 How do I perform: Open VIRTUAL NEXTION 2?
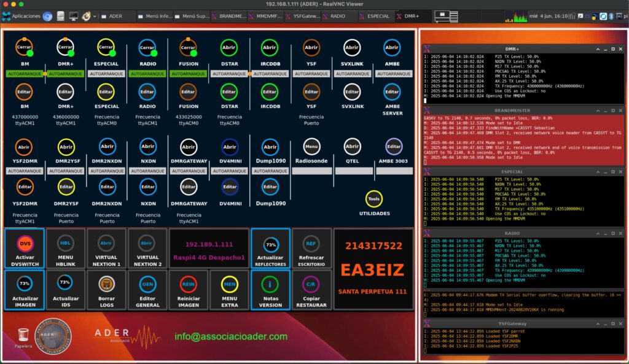tap(147, 249)
